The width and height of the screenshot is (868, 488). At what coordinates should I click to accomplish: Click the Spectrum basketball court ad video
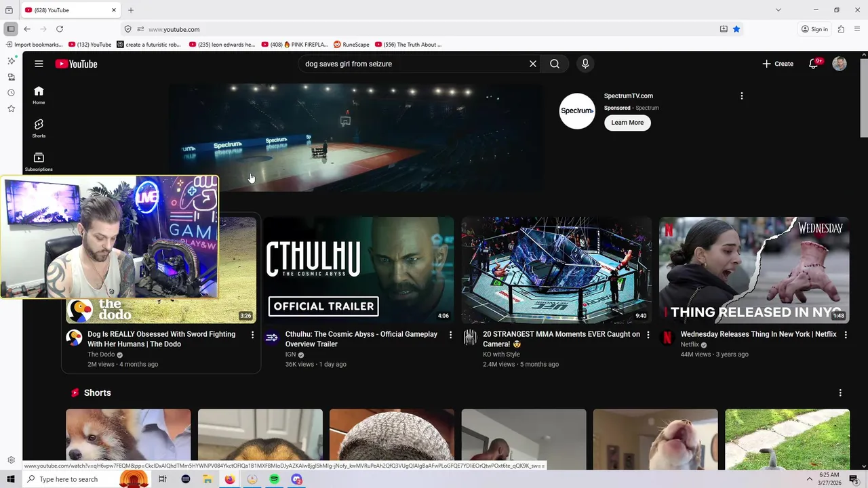coord(355,138)
